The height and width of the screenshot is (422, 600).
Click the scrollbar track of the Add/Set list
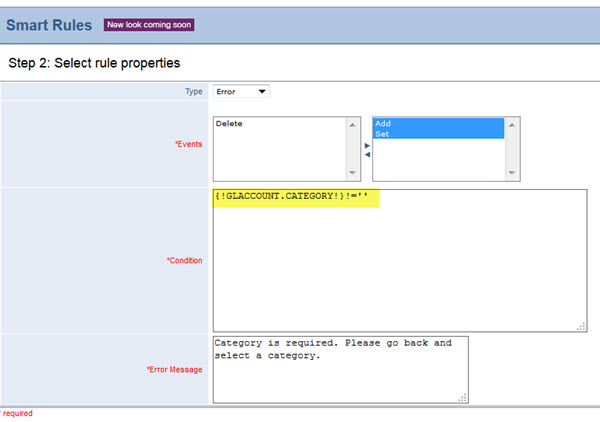click(x=512, y=149)
